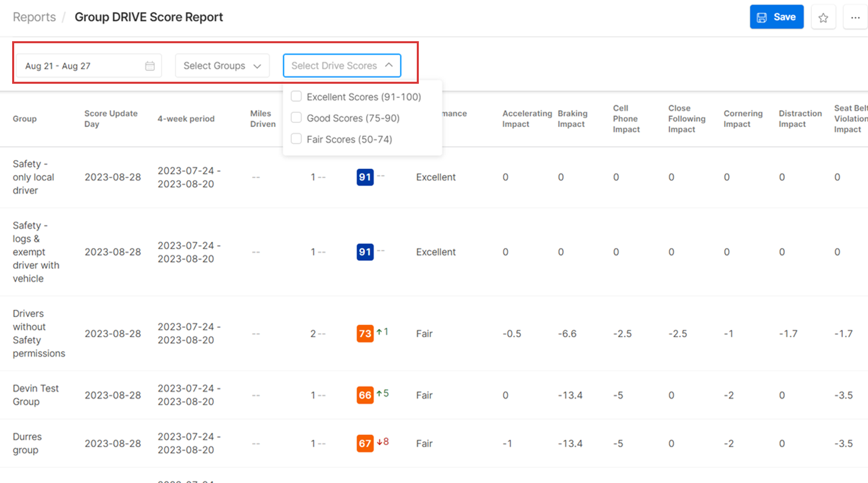Open the three-dot more options menu
The image size is (868, 483).
click(855, 18)
